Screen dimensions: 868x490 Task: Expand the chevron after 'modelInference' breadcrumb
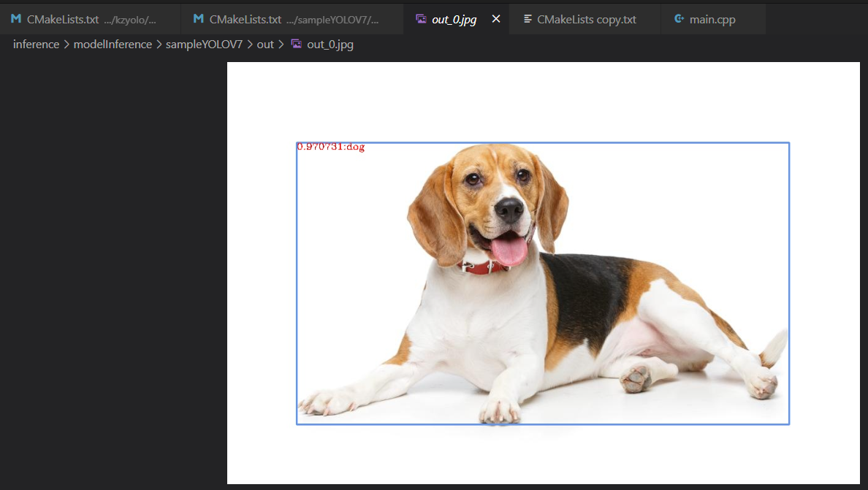click(x=159, y=45)
